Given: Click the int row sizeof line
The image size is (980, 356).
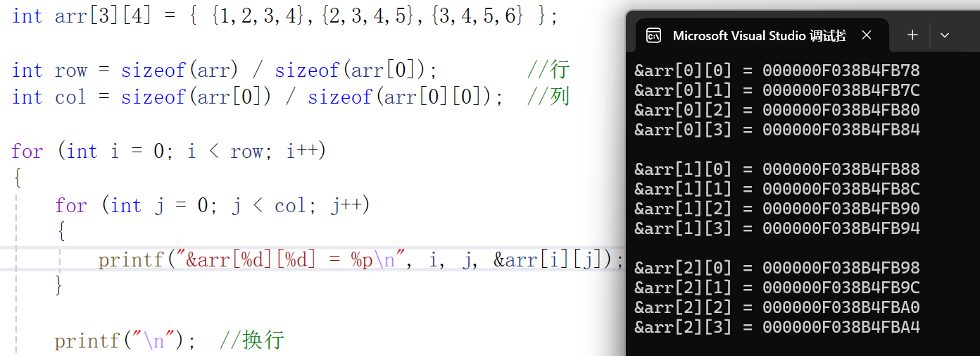Looking at the screenshot, I should pos(225,70).
